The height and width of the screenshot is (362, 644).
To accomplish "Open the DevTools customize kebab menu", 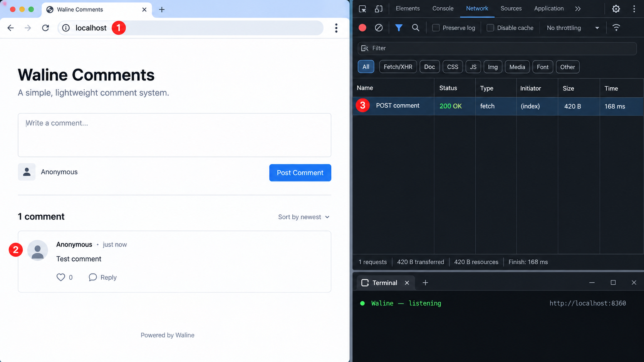I will (x=634, y=8).
